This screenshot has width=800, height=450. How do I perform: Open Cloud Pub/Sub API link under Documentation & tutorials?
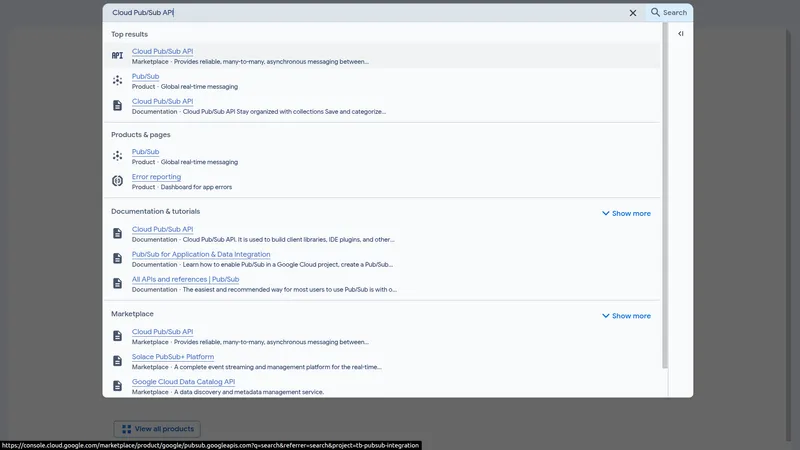coord(162,229)
